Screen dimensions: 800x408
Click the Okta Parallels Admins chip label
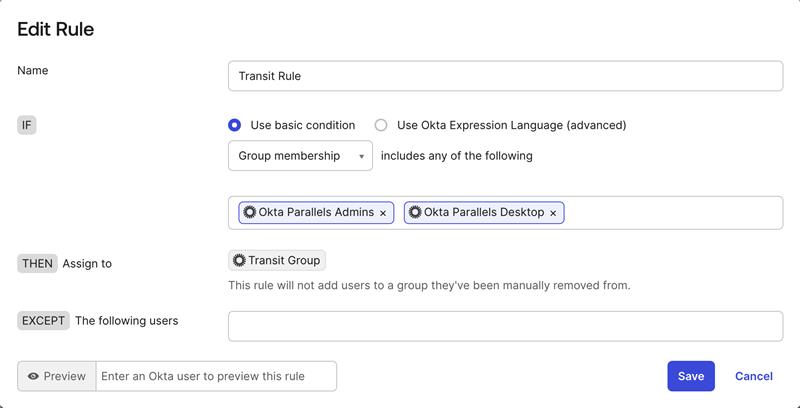pos(316,212)
